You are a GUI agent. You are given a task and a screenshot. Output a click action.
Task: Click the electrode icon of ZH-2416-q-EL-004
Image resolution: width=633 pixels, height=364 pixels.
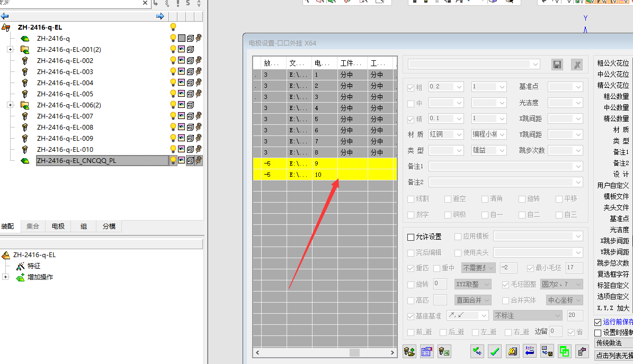(25, 83)
